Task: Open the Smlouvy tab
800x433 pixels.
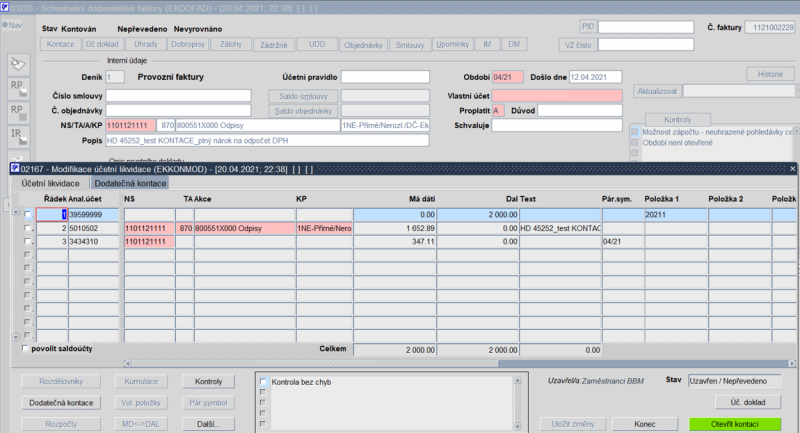Action: click(410, 45)
